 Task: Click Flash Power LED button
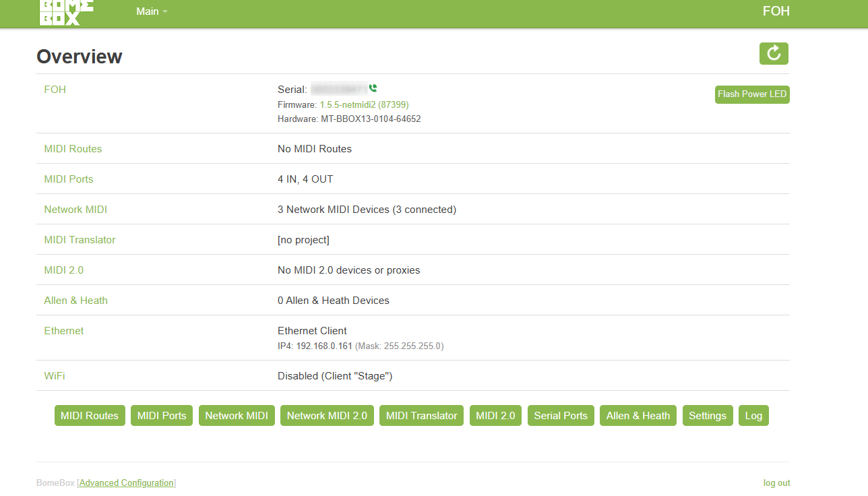point(752,94)
